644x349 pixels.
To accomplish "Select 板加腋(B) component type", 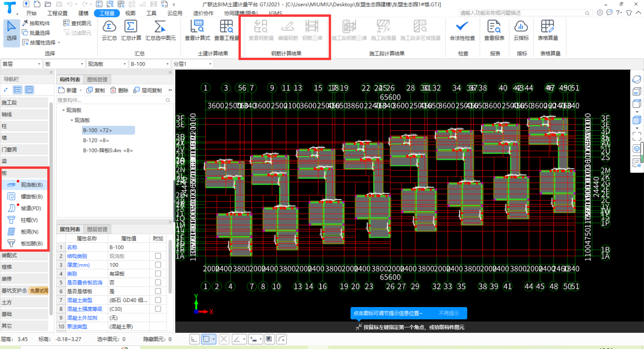I will click(x=25, y=244).
